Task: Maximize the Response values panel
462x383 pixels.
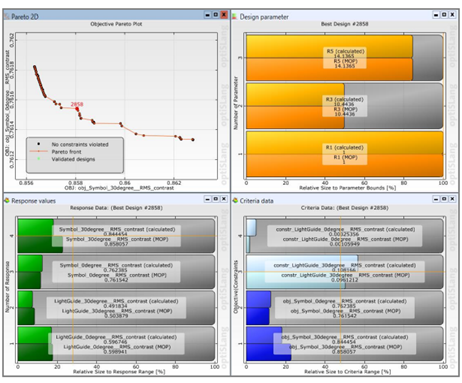Action: click(x=216, y=199)
